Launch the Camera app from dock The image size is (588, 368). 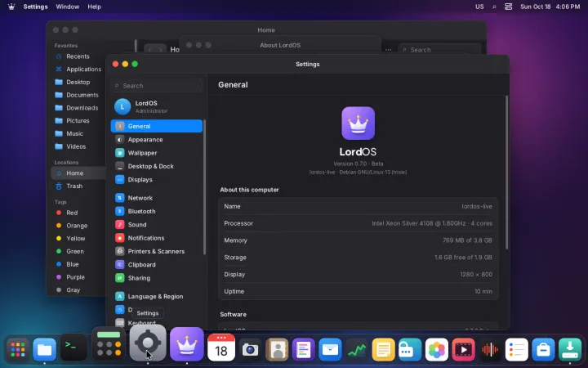[250, 350]
